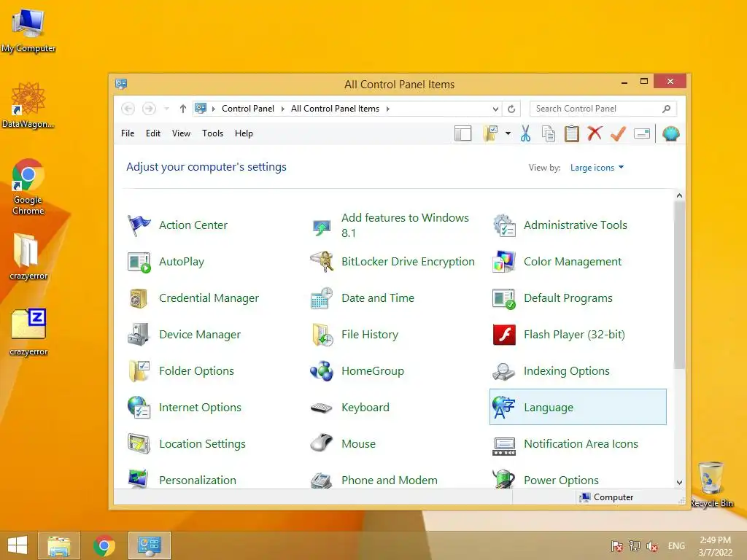
Task: Open Notification Area Icons icon
Action: click(504, 446)
